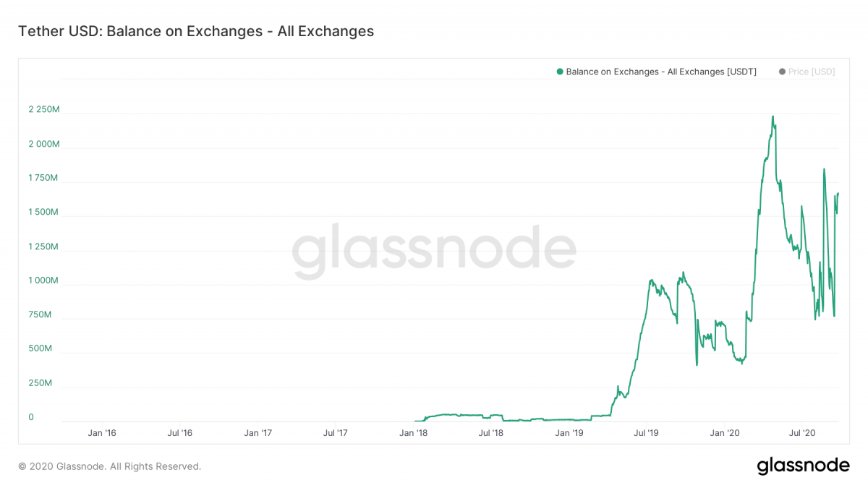Click the green Balance on Exchanges legend dot

click(560, 72)
